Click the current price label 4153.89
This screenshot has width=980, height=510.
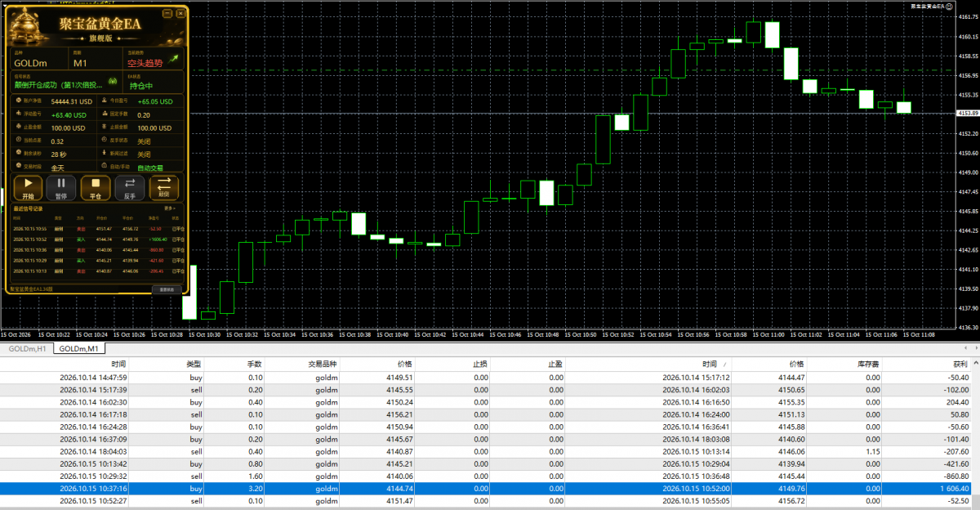tap(967, 113)
